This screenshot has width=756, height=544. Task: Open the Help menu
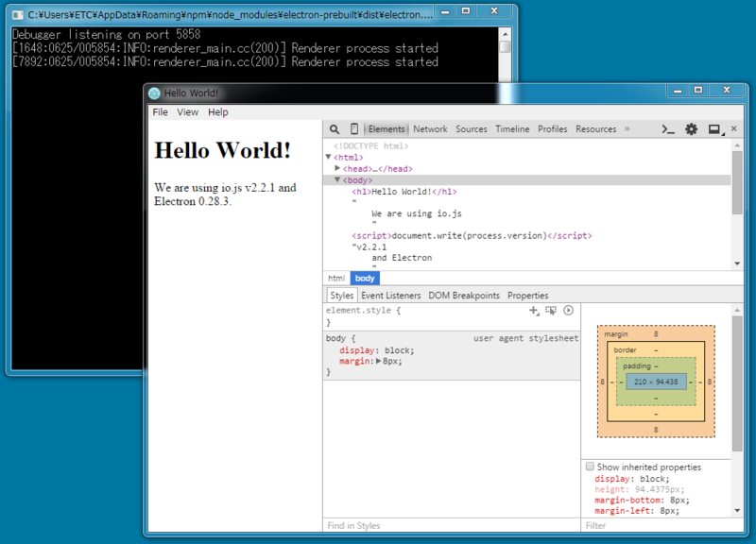tap(218, 112)
